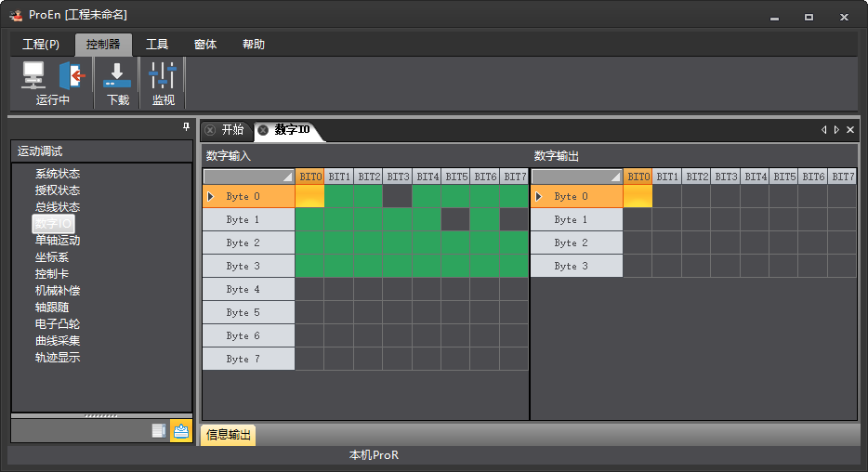Open the 信息输出 panel button
The width and height of the screenshot is (868, 472).
(228, 435)
